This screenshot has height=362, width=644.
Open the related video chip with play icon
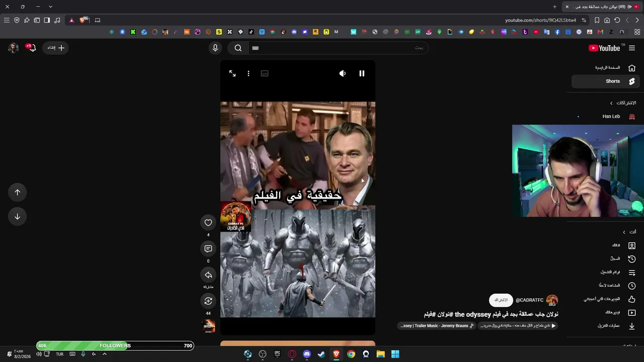pyautogui.click(x=518, y=326)
